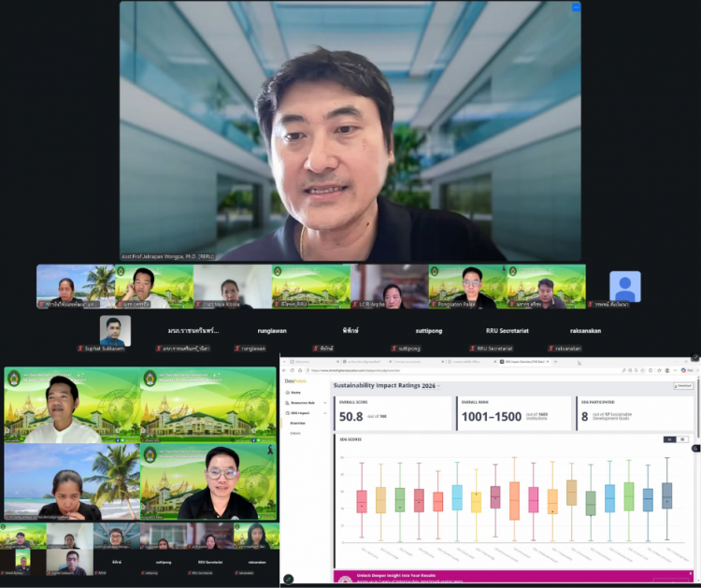
Task: Switch to the second browser tab
Action: click(x=366, y=362)
